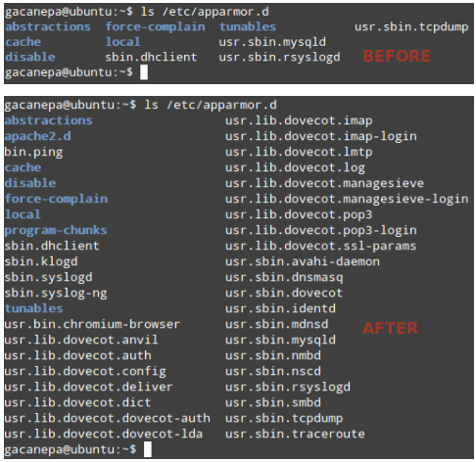Select the apache2.d directory in lower terminal
The image size is (476, 462).
click(x=37, y=136)
